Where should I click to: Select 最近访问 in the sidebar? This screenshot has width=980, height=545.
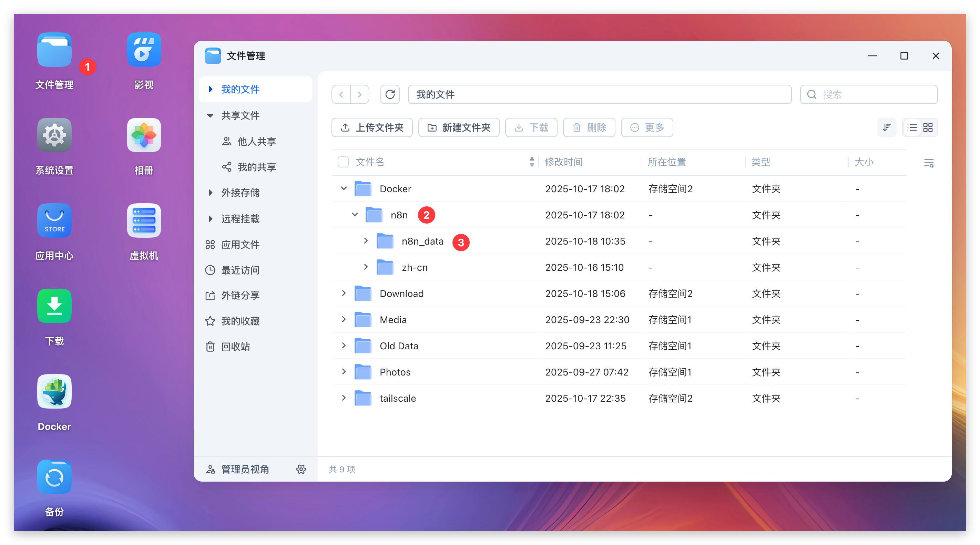point(240,270)
